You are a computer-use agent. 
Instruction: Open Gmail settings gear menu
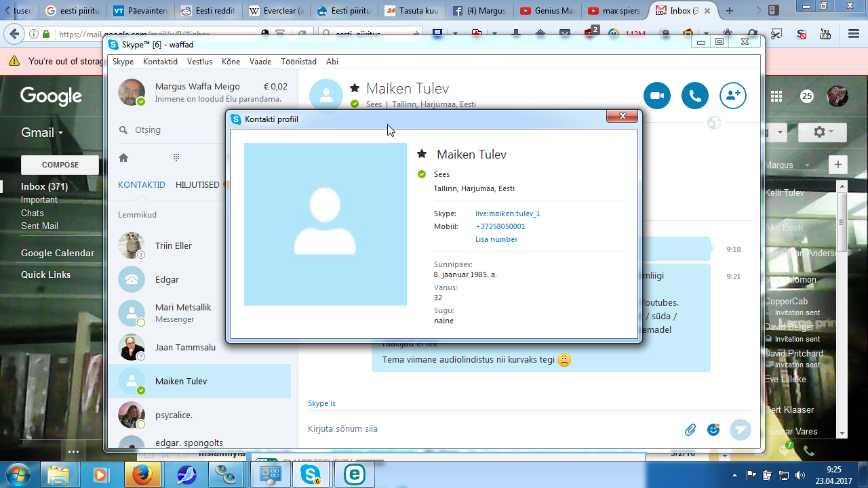point(823,132)
